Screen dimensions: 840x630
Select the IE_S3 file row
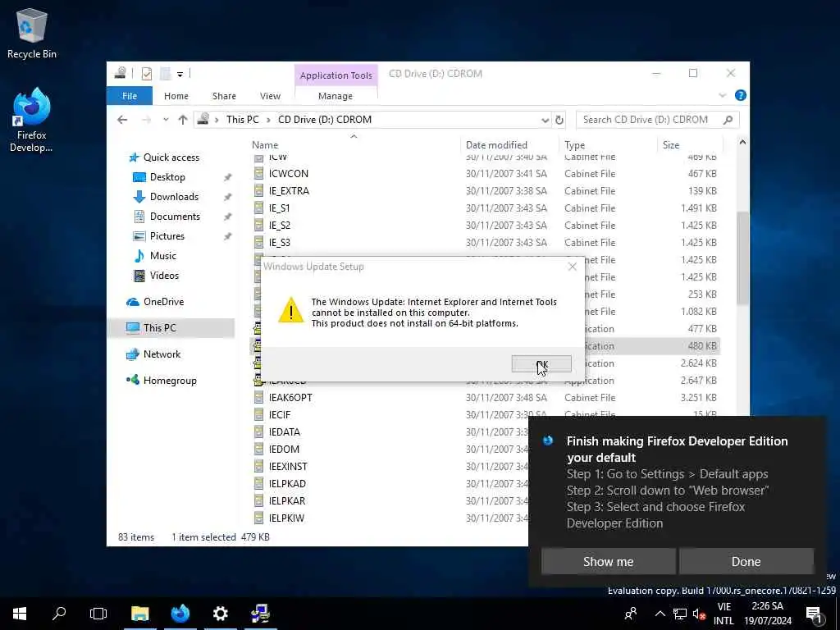pyautogui.click(x=485, y=242)
